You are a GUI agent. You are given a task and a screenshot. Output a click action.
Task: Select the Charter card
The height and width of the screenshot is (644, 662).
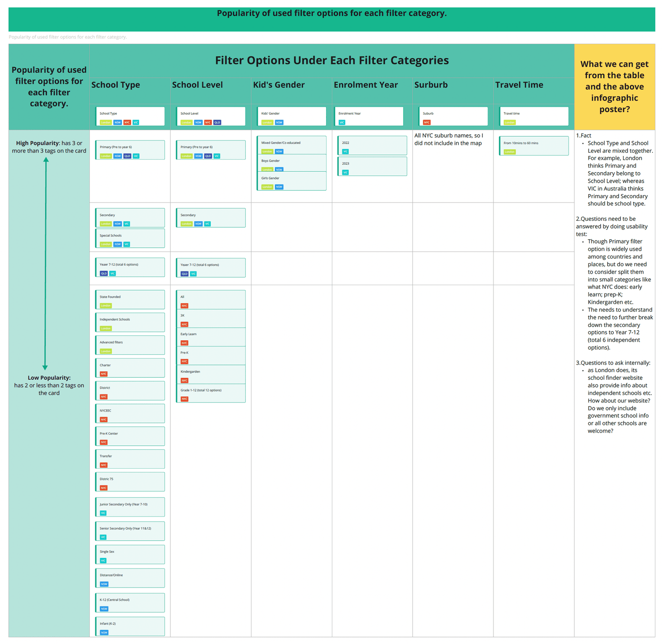[130, 368]
